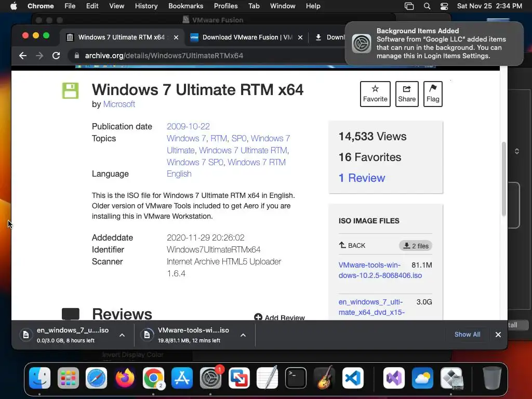Open the Microsoft author link
This screenshot has width=532, height=399.
(119, 104)
